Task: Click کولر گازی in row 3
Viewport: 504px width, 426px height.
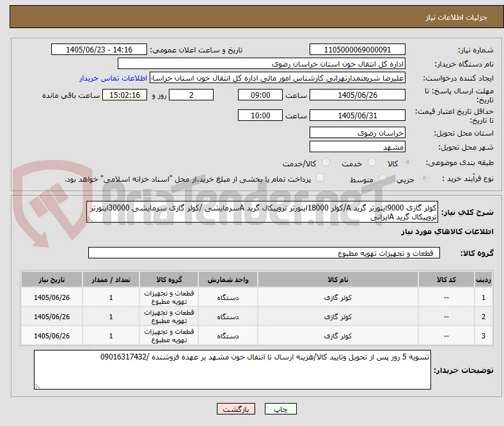Action: [338, 336]
